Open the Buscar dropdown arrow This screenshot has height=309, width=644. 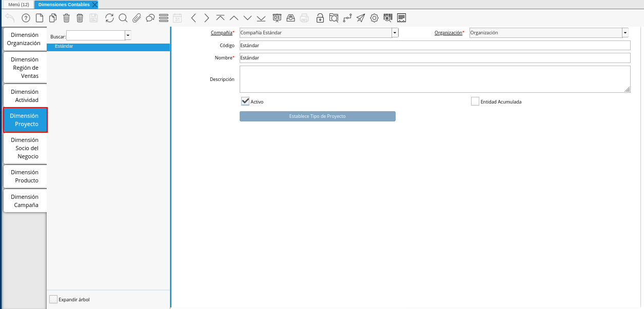tap(128, 36)
